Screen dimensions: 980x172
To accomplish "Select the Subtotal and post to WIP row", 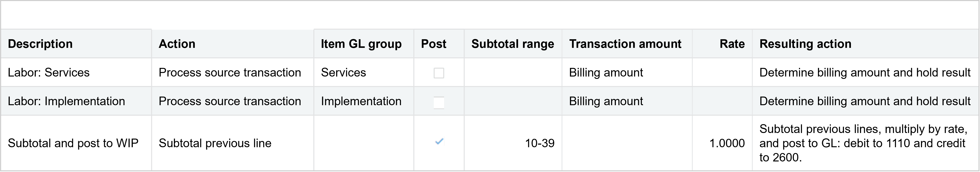I will pos(73,143).
